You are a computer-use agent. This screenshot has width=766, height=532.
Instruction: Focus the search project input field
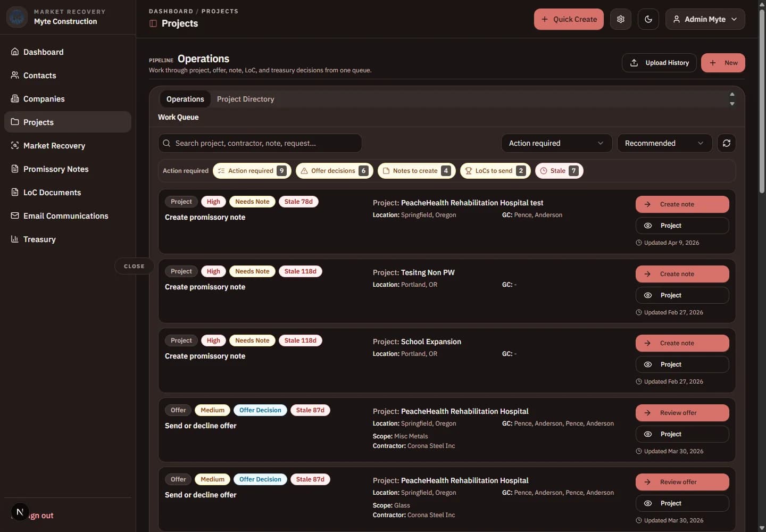click(260, 143)
